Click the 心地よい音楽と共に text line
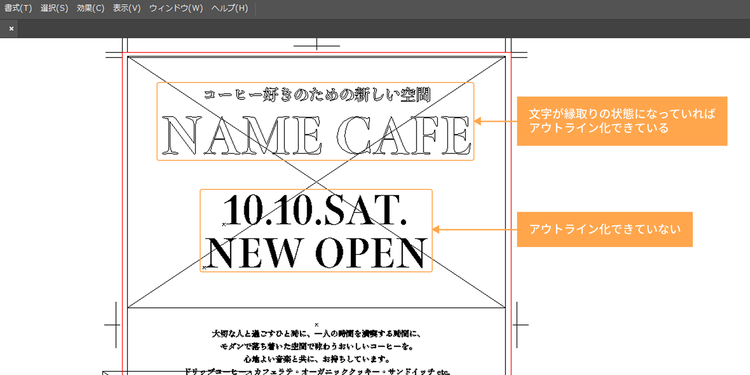Screen dimensions: 750x375 316,359
